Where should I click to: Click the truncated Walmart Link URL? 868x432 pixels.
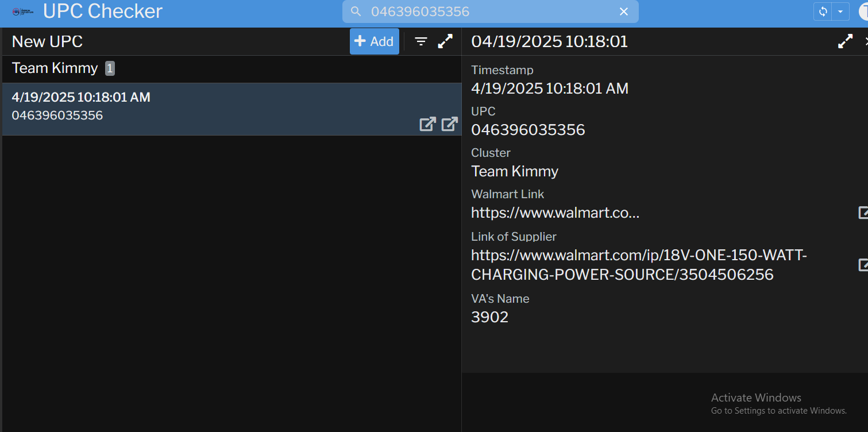pos(555,213)
